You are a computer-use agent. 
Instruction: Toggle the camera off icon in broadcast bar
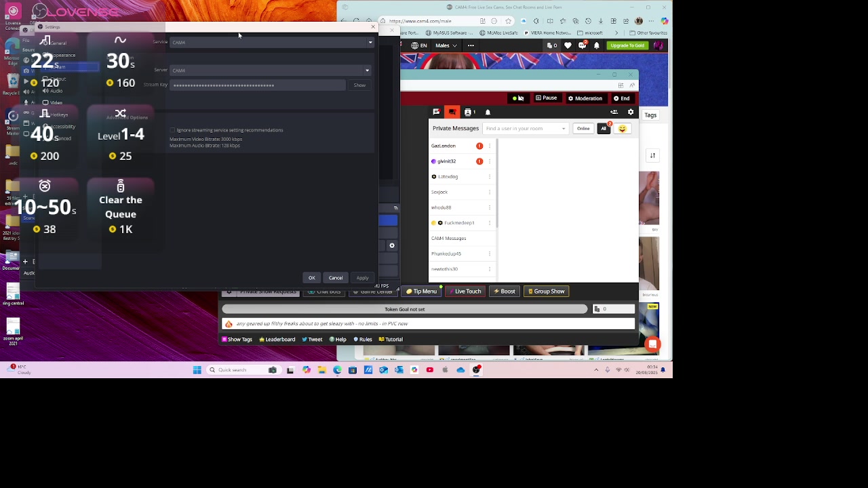point(518,98)
